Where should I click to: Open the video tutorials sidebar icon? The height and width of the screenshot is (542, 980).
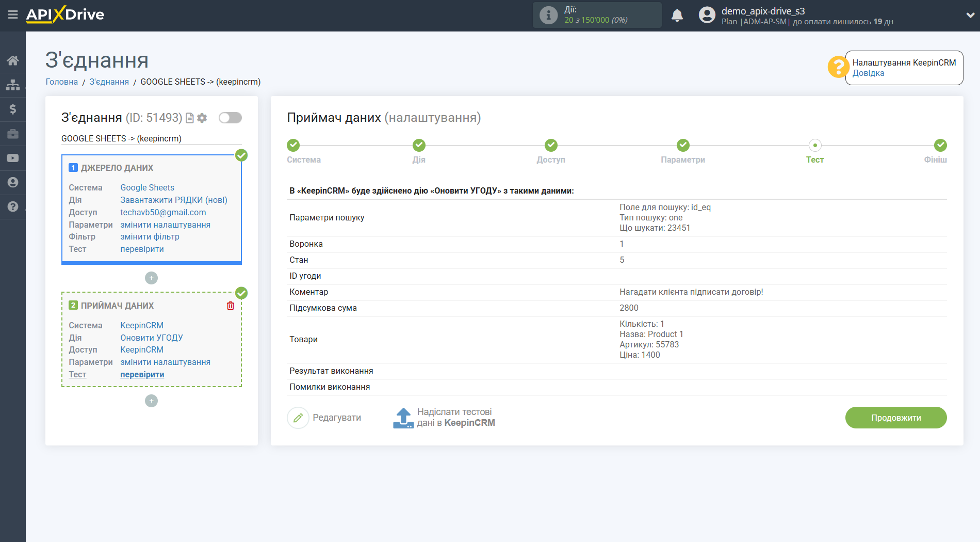[x=13, y=158]
